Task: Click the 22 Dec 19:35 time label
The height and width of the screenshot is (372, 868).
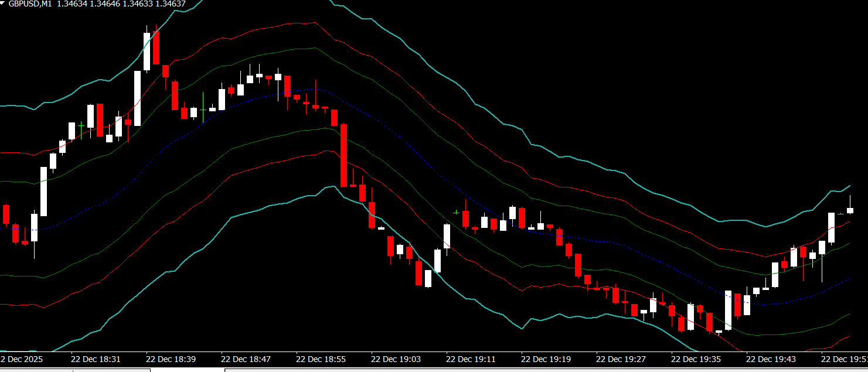Action: [696, 359]
